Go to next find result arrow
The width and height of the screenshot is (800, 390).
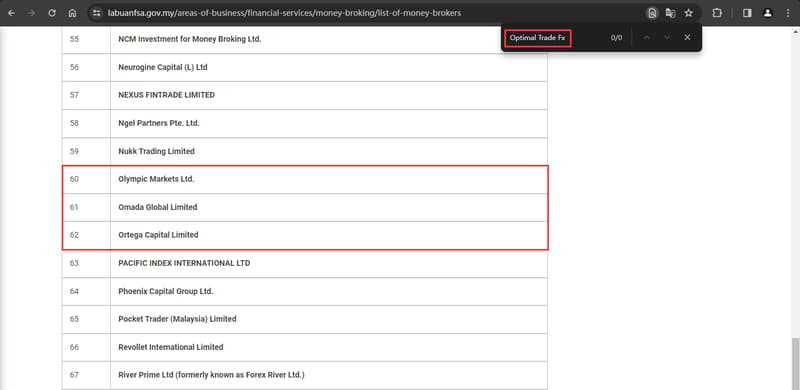click(x=667, y=37)
